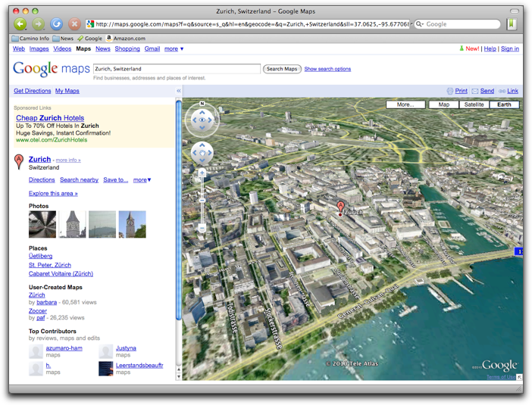Switch to the Earth view mode
Viewport: 532px width, 405px height.
click(x=504, y=104)
